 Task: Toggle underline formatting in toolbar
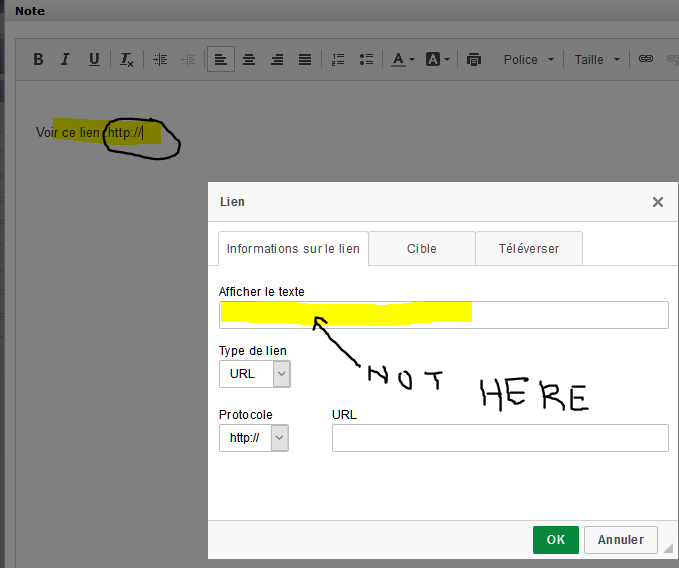(x=94, y=59)
